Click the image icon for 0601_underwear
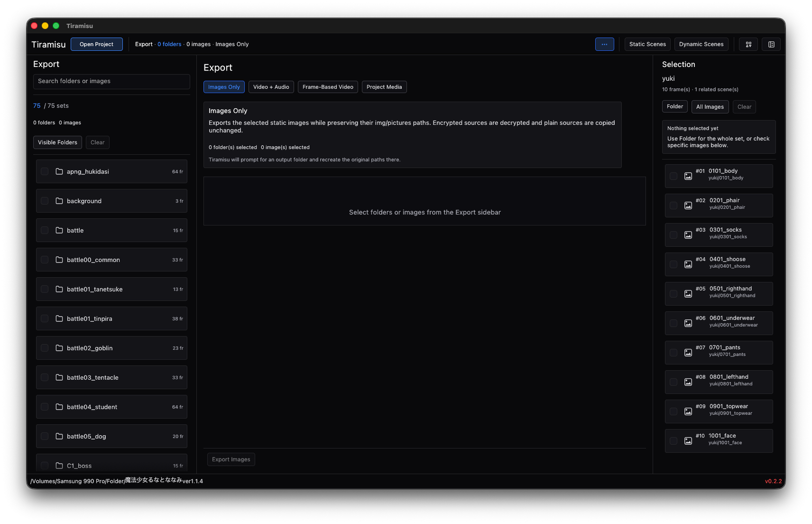This screenshot has width=812, height=524. 688,323
